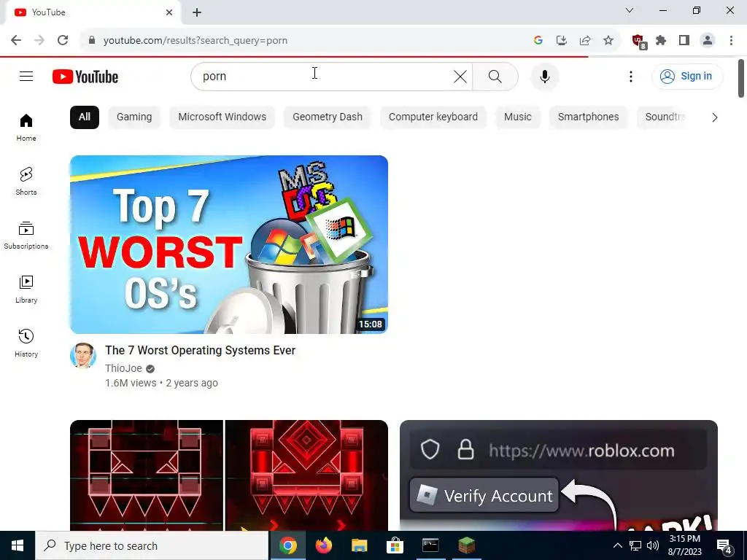
Task: Click the ThioJoe channel avatar
Action: [x=83, y=355]
